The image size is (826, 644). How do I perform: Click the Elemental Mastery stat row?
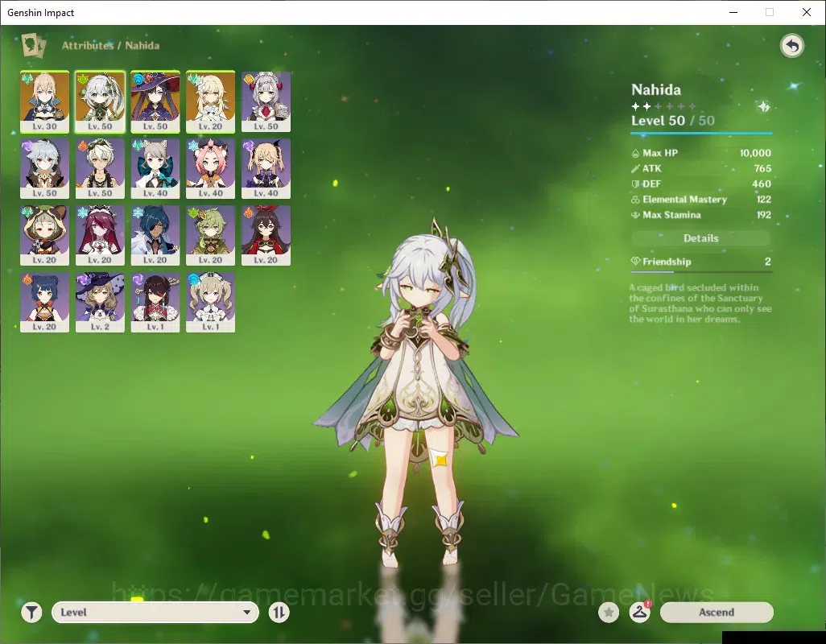[x=701, y=200]
